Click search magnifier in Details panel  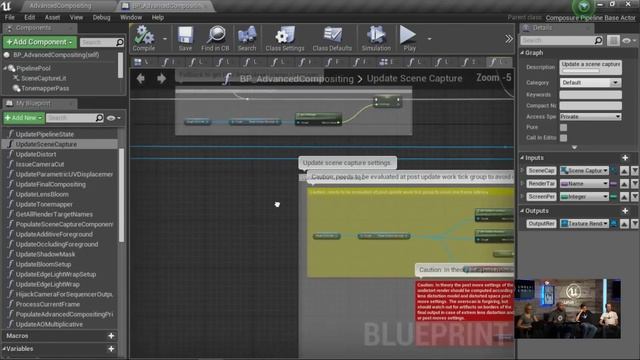[598, 40]
